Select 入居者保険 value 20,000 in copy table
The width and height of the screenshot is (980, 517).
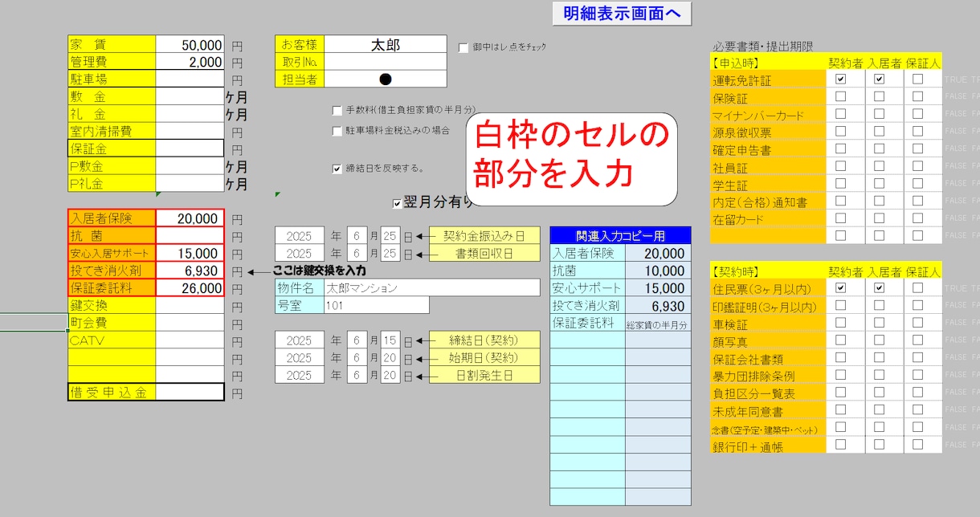point(658,253)
